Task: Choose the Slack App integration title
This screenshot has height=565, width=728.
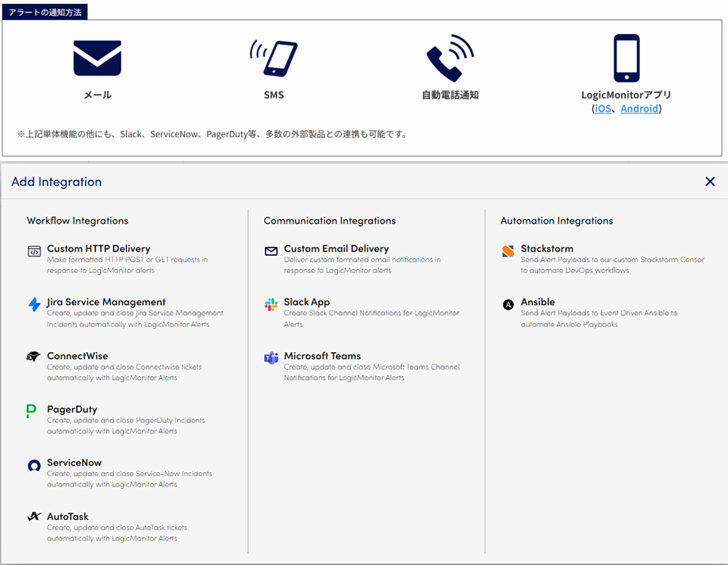Action: point(307,302)
